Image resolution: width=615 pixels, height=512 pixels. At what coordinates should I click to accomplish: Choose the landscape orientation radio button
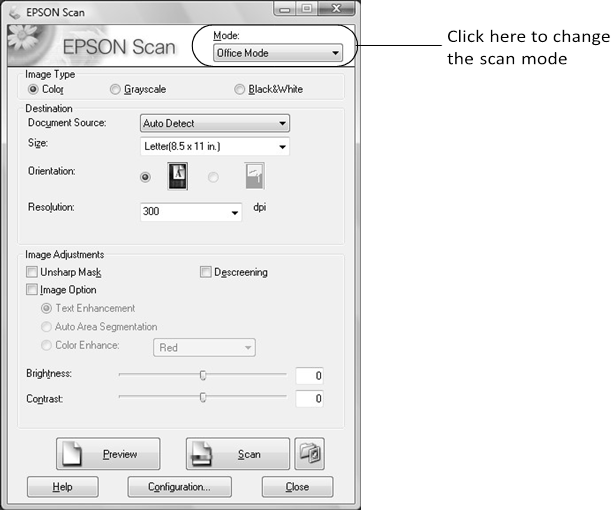pos(213,177)
